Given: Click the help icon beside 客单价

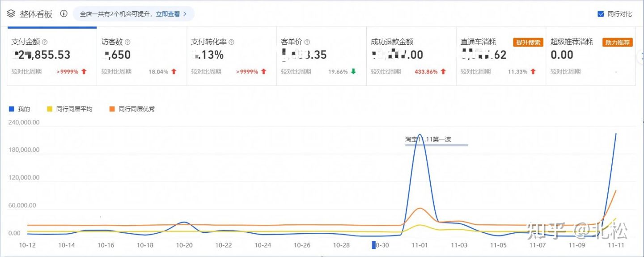Looking at the screenshot, I should pyautogui.click(x=307, y=42).
